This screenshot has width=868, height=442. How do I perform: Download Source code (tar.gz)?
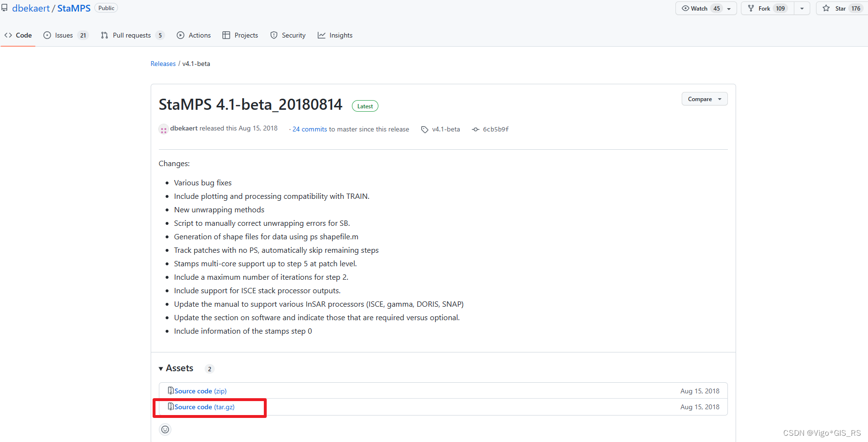point(204,407)
